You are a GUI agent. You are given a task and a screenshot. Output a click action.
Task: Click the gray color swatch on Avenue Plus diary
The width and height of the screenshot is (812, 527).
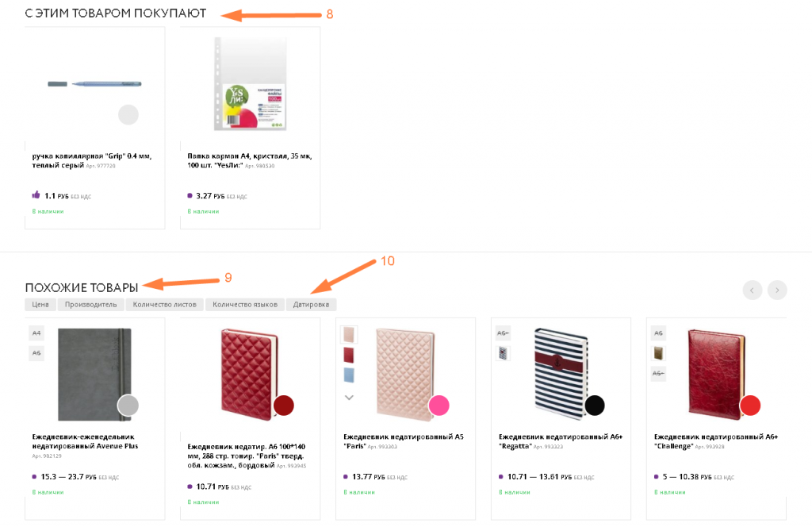coord(128,406)
